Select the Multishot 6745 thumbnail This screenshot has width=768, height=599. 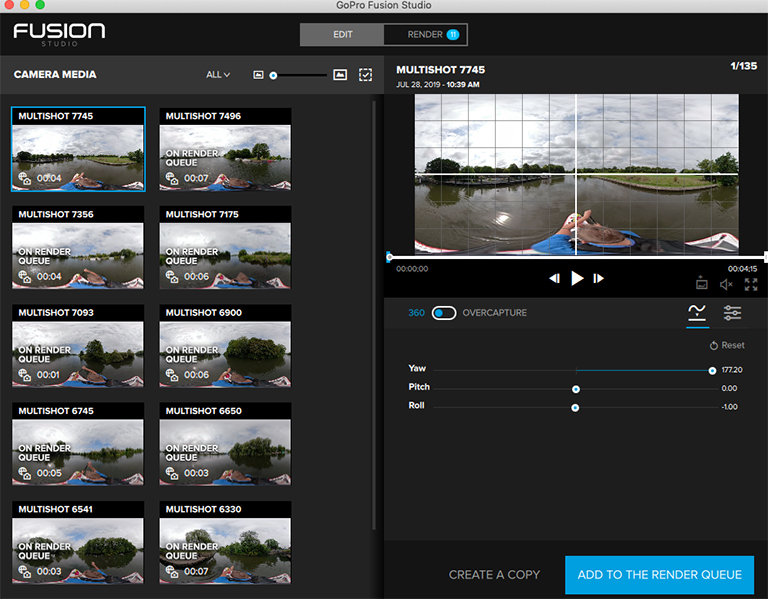click(x=78, y=444)
